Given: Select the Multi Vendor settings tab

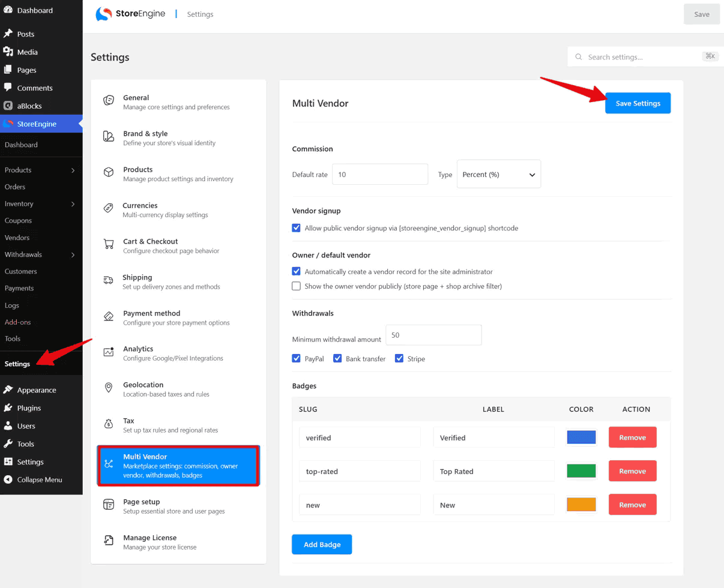Looking at the screenshot, I should [178, 466].
